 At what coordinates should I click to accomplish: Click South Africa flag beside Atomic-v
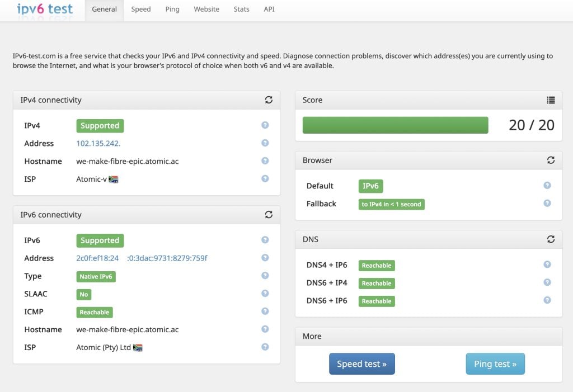pyautogui.click(x=113, y=180)
